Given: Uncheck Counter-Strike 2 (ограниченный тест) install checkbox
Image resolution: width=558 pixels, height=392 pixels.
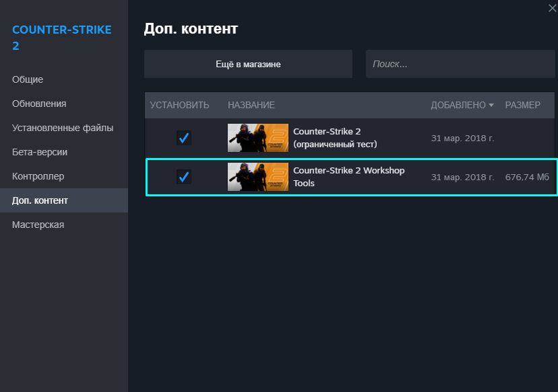Looking at the screenshot, I should pyautogui.click(x=184, y=138).
